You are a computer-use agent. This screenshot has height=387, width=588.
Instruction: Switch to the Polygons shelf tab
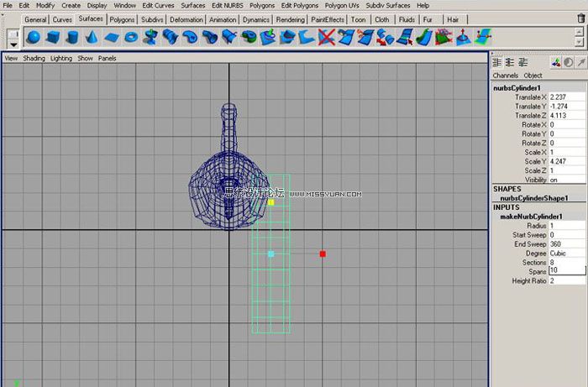pos(122,18)
